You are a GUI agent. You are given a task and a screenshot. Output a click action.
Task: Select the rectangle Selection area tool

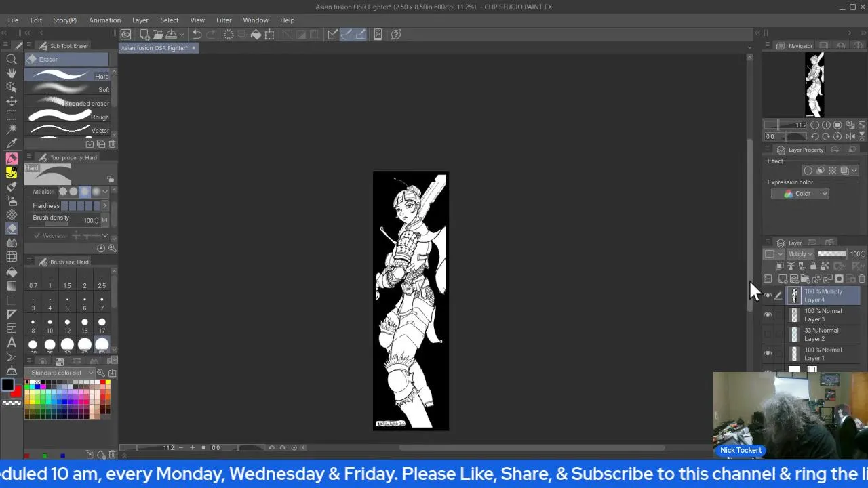point(12,115)
